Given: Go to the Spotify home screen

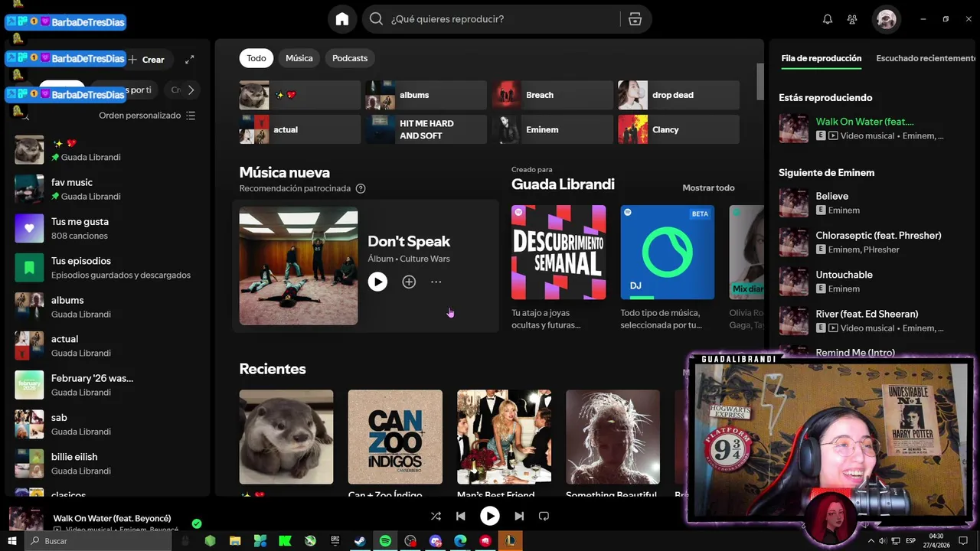Looking at the screenshot, I should pos(342,19).
